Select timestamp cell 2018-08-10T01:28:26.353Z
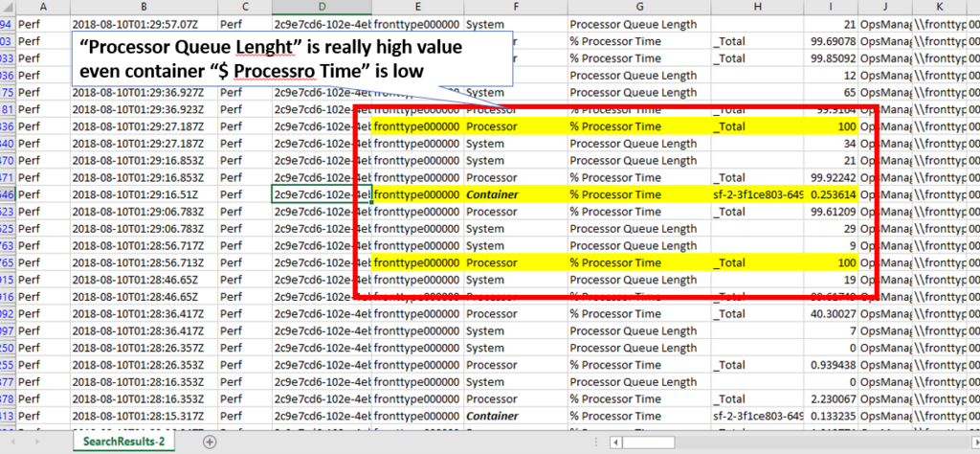Screen dimensions: 980x454 click(x=145, y=365)
